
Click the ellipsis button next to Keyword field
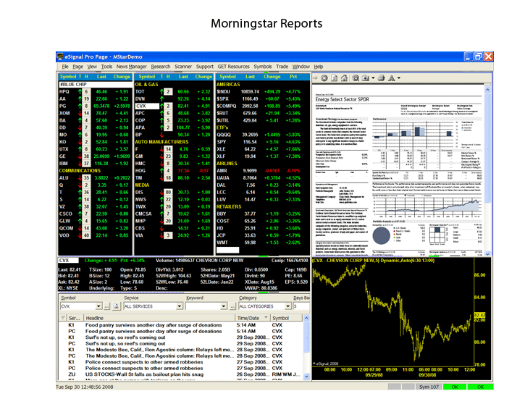click(232, 306)
